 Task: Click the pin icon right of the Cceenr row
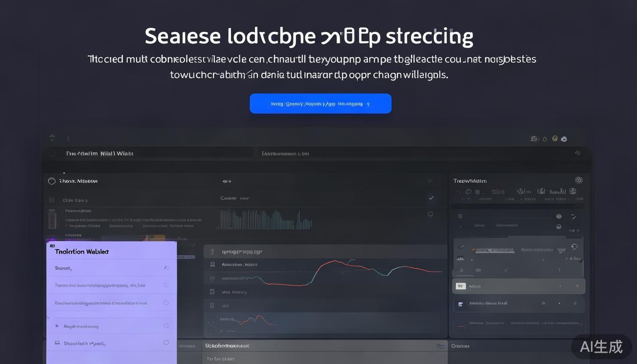(431, 198)
